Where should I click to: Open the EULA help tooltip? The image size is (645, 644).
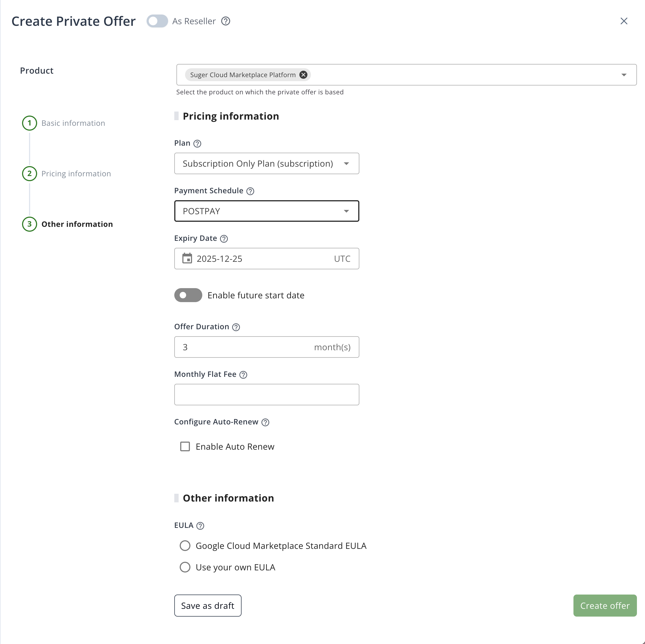[200, 525]
